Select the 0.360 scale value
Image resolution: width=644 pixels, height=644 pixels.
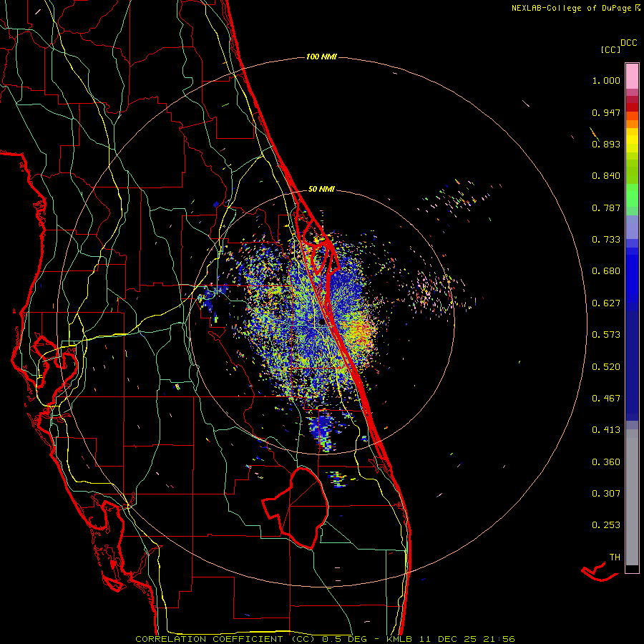tap(606, 462)
